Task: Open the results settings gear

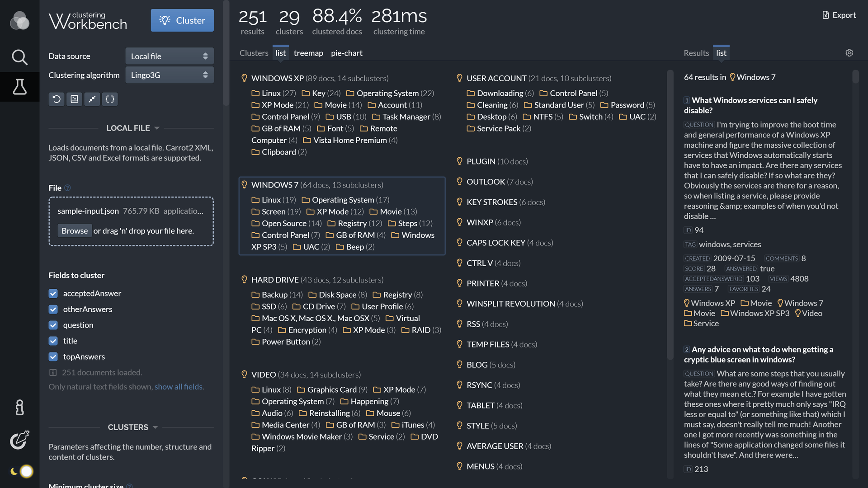Action: pos(849,53)
